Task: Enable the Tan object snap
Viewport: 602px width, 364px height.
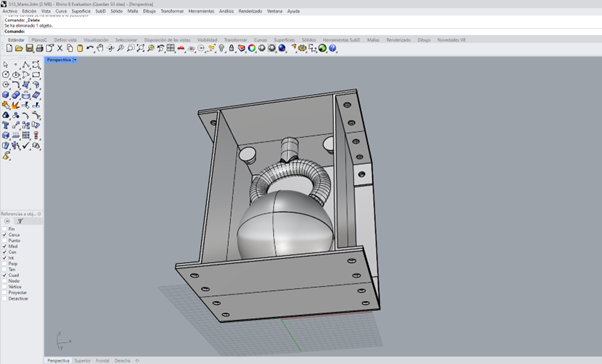Action: point(5,269)
